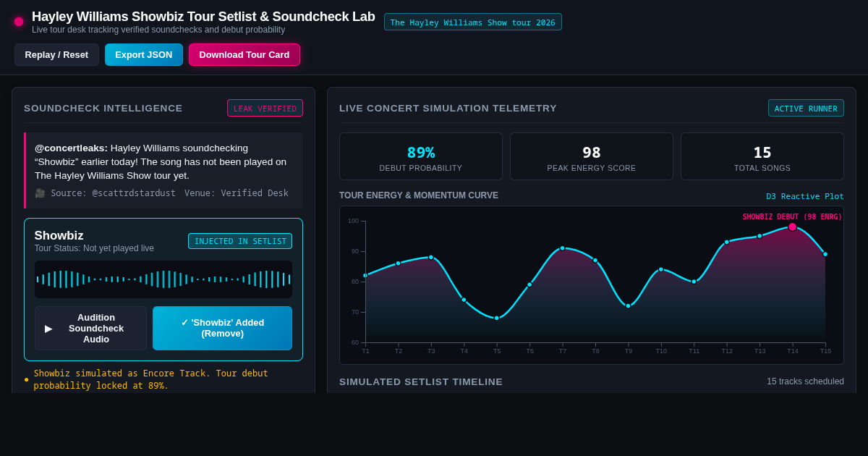Image resolution: width=868 pixels, height=456 pixels.
Task: Click the yellow encore status message
Action: click(150, 379)
